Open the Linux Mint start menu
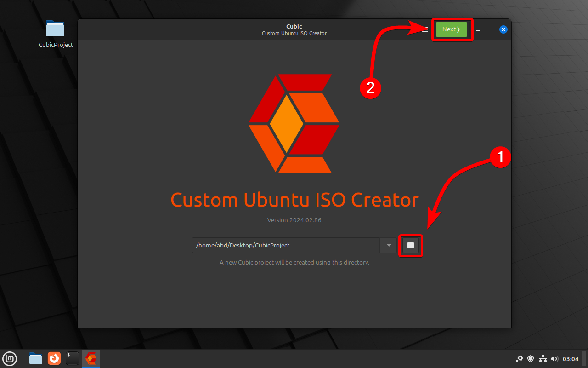This screenshot has height=368, width=588. (10, 358)
